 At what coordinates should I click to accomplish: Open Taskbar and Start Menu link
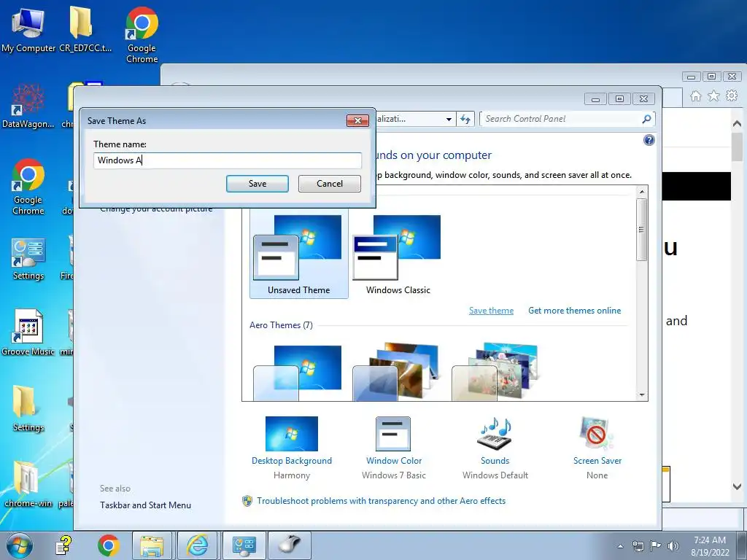pyautogui.click(x=145, y=505)
